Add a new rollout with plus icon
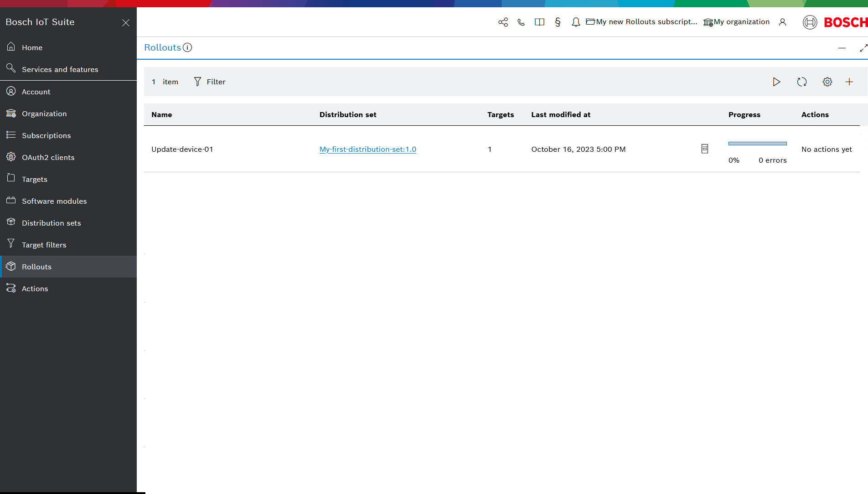The image size is (868, 494). click(849, 82)
